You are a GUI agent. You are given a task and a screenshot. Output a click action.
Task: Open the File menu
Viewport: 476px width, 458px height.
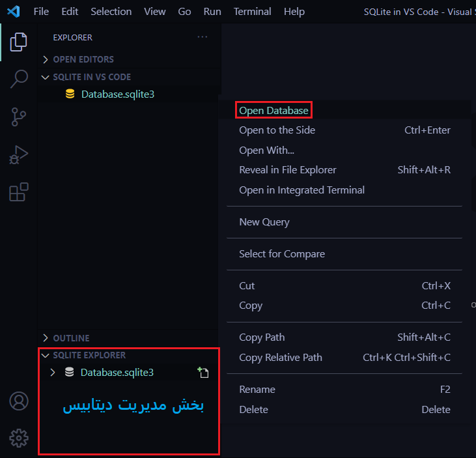[41, 12]
